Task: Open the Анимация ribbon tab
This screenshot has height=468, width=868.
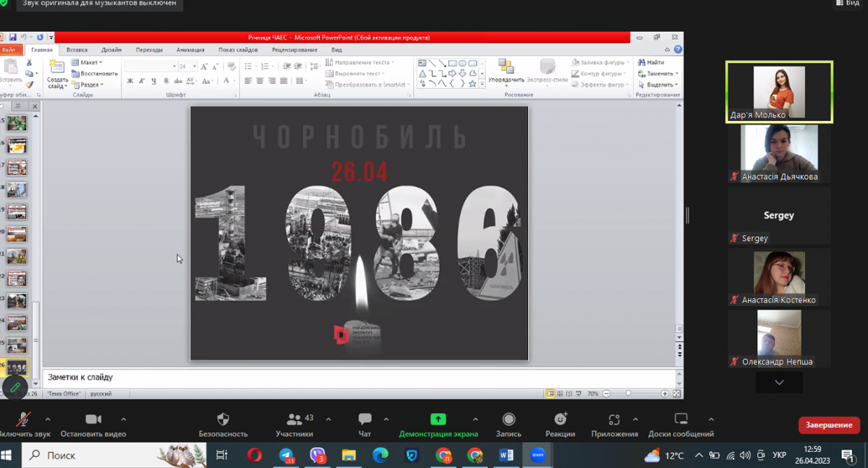Action: [190, 50]
